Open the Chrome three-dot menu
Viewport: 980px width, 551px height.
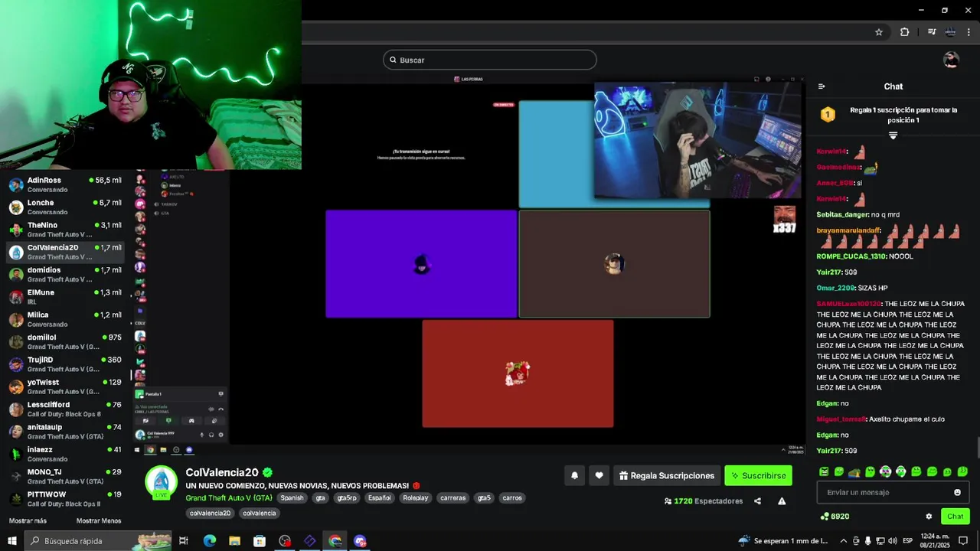tap(969, 32)
